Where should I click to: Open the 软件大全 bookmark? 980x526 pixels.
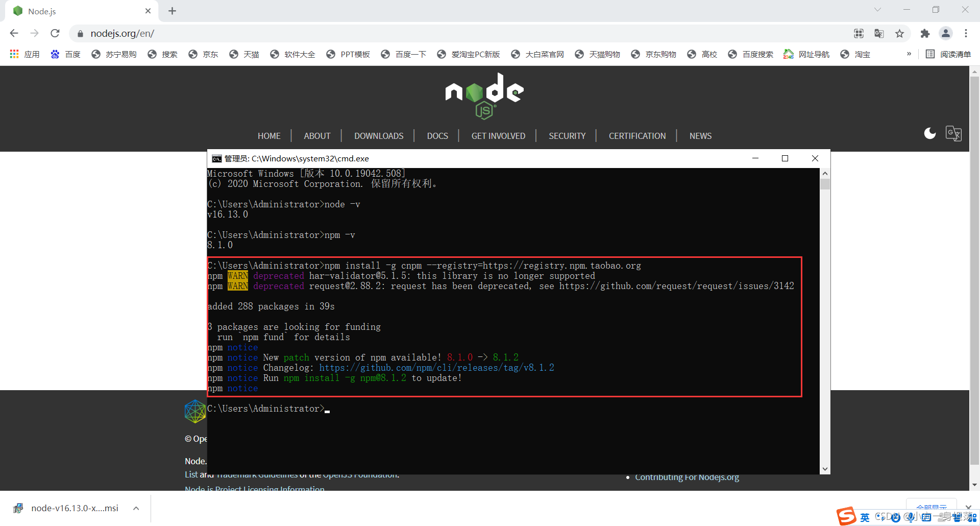pyautogui.click(x=292, y=54)
